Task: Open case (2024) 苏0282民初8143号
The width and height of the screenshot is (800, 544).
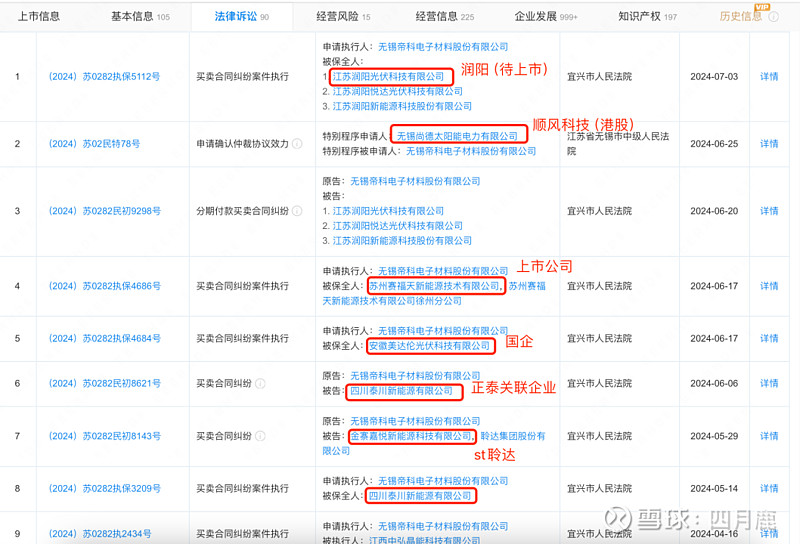Action: click(105, 436)
